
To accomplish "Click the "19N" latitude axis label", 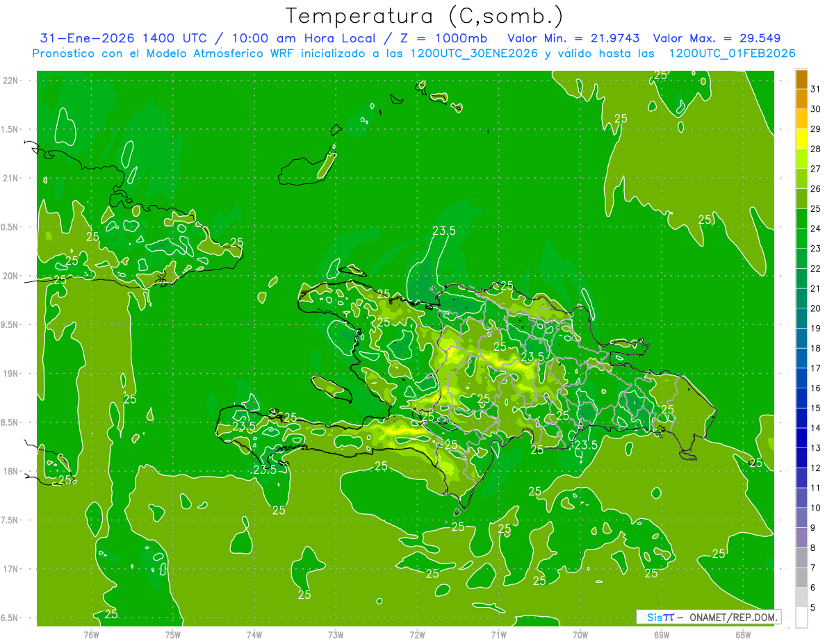I will [x=10, y=373].
